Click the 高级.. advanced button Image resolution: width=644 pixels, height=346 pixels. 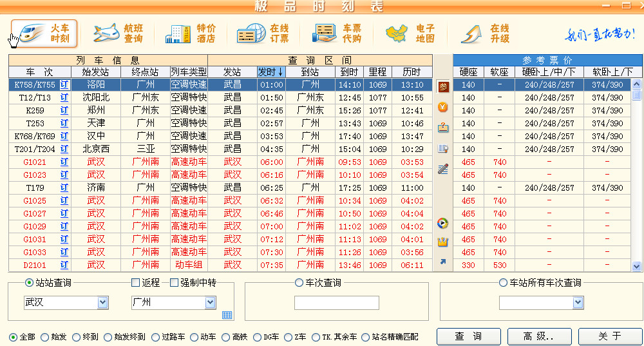point(539,336)
